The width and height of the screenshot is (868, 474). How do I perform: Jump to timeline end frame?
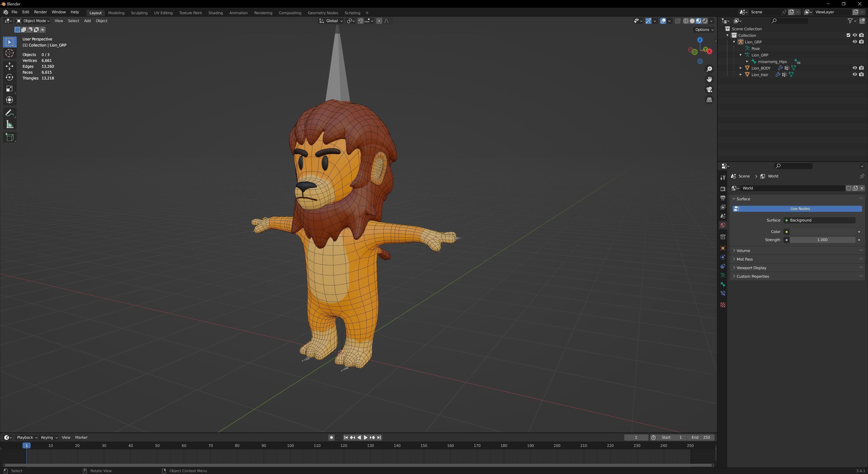coord(379,437)
